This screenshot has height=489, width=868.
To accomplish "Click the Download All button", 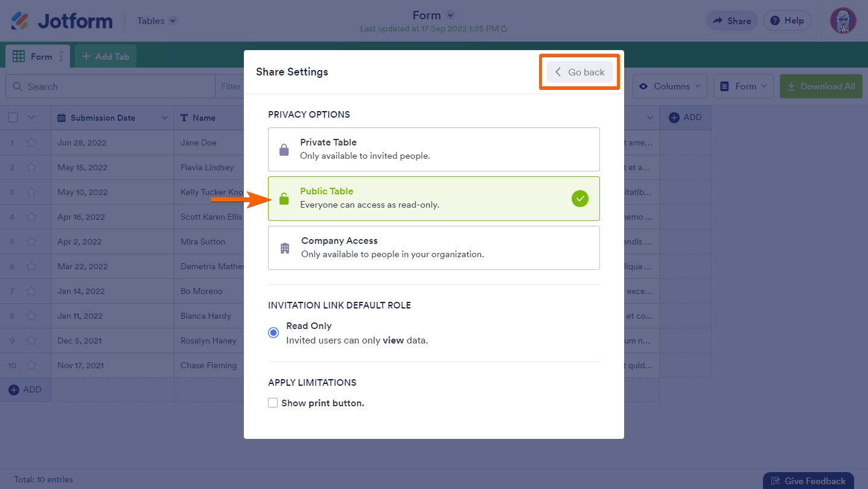I will tap(821, 86).
